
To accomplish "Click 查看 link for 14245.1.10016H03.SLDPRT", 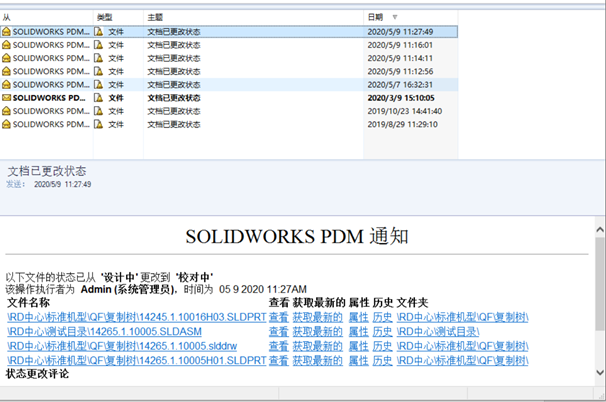I will pyautogui.click(x=279, y=317).
